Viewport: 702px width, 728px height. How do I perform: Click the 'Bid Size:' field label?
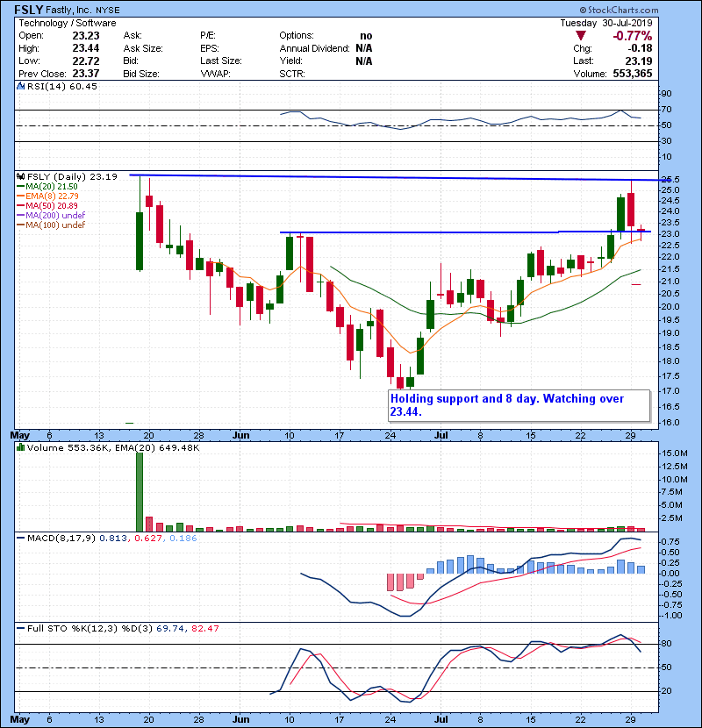(x=141, y=74)
